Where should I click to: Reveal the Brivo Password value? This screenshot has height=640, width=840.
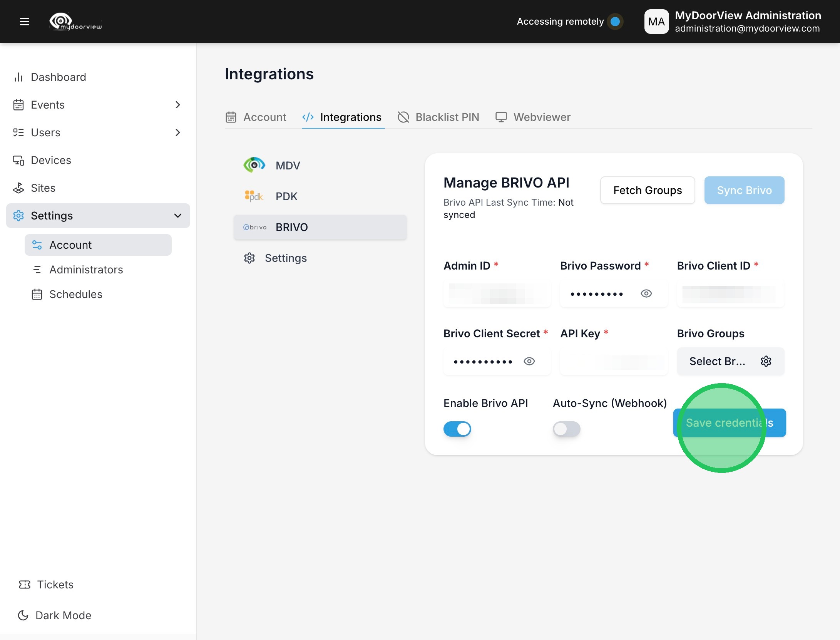pos(646,293)
